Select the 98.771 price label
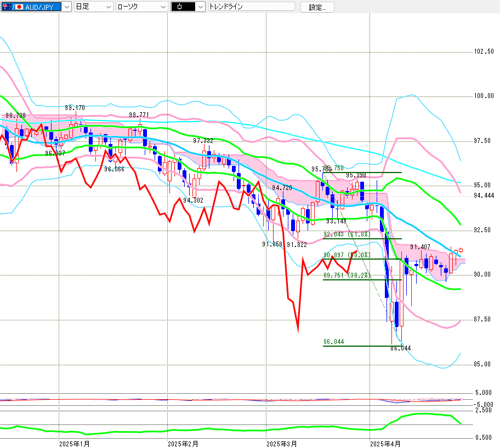This screenshot has width=500, height=448. tap(139, 114)
